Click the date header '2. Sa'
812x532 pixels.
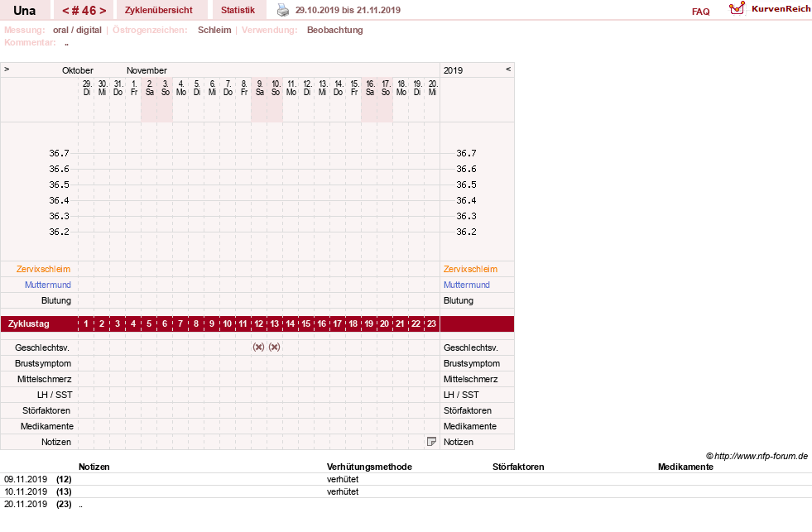(x=150, y=88)
